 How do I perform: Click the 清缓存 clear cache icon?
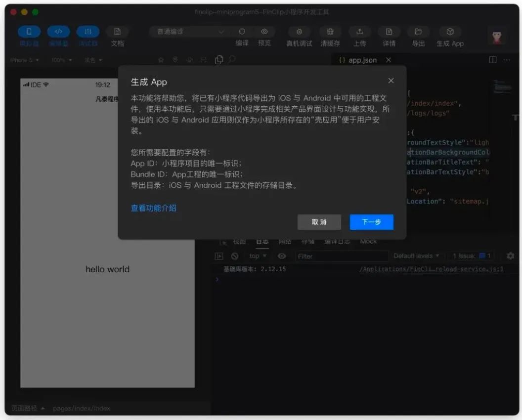coord(330,32)
